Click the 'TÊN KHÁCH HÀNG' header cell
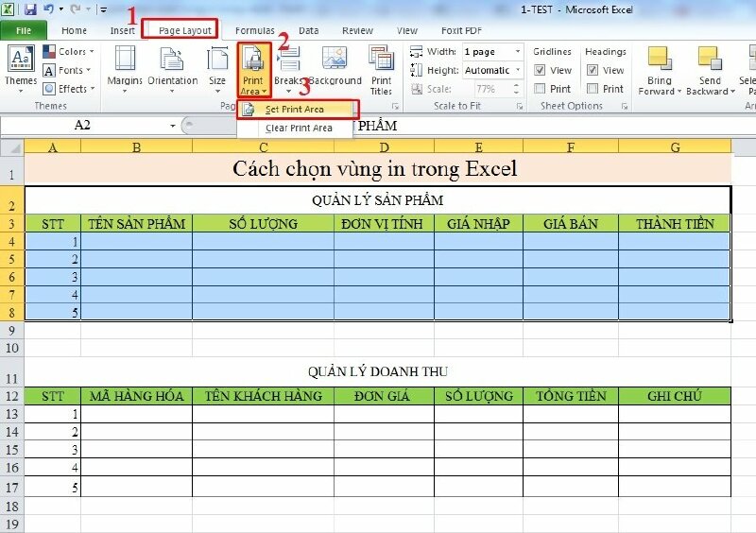The image size is (756, 533). click(264, 396)
